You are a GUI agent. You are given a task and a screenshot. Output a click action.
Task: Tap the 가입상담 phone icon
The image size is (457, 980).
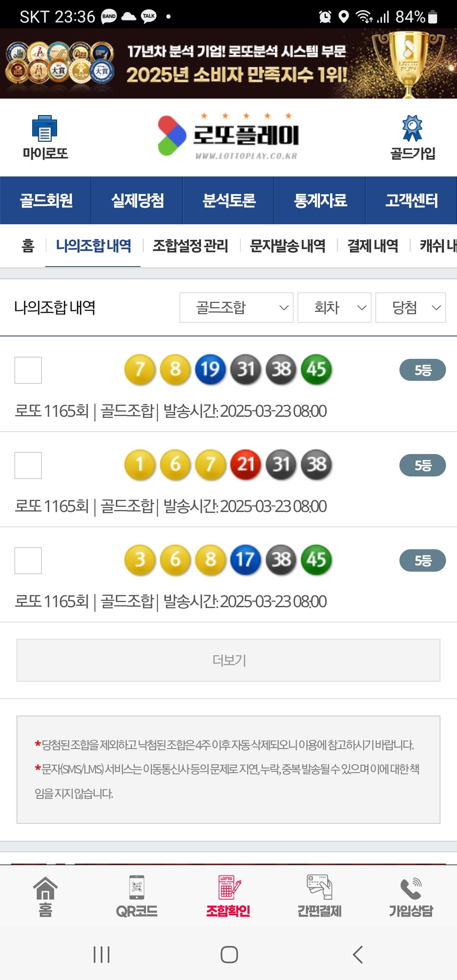(411, 889)
